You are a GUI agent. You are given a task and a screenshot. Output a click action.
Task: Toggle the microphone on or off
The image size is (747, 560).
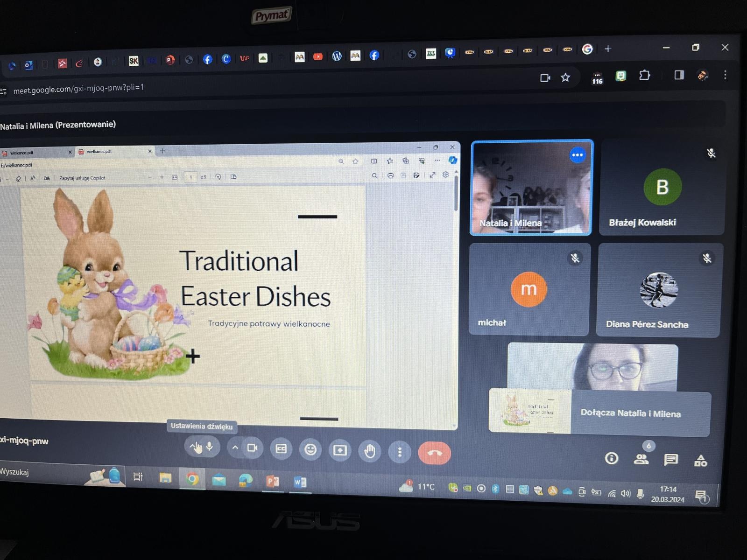210,447
